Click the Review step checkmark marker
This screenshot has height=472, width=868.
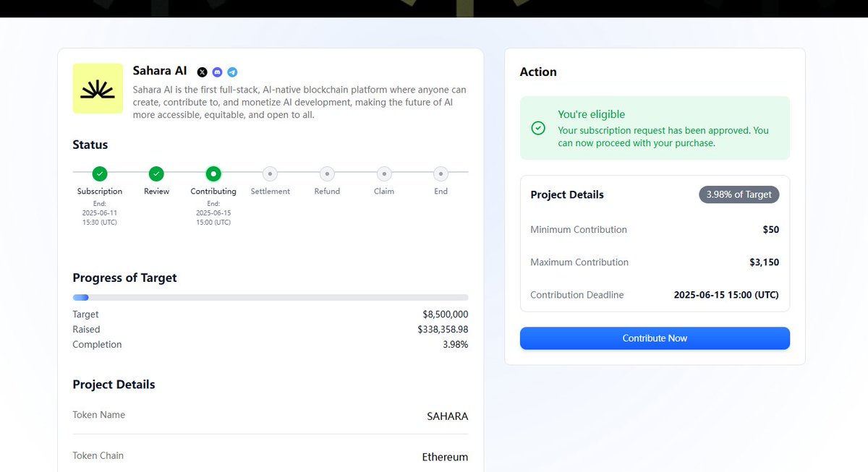coord(156,173)
